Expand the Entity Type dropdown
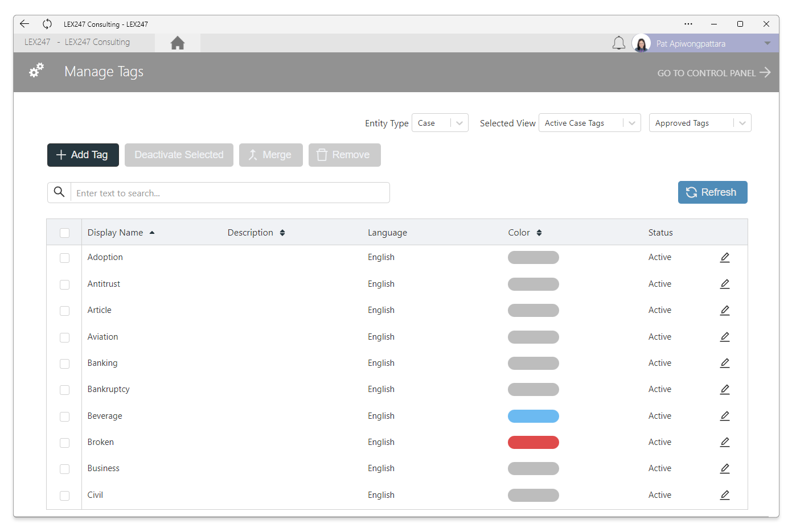Screen dimensions: 792x532 pos(440,123)
